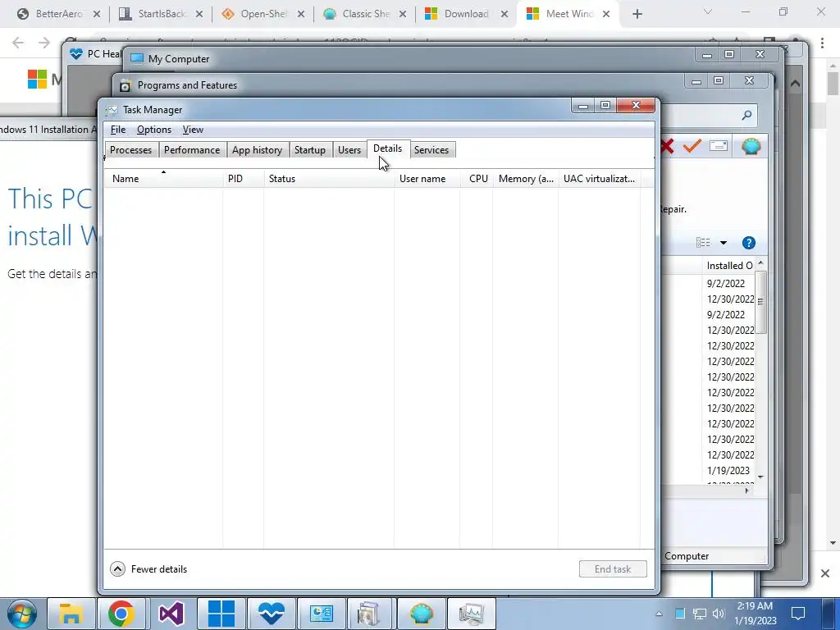This screenshot has width=840, height=630.
Task: Sort by the CPU column header
Action: click(477, 178)
